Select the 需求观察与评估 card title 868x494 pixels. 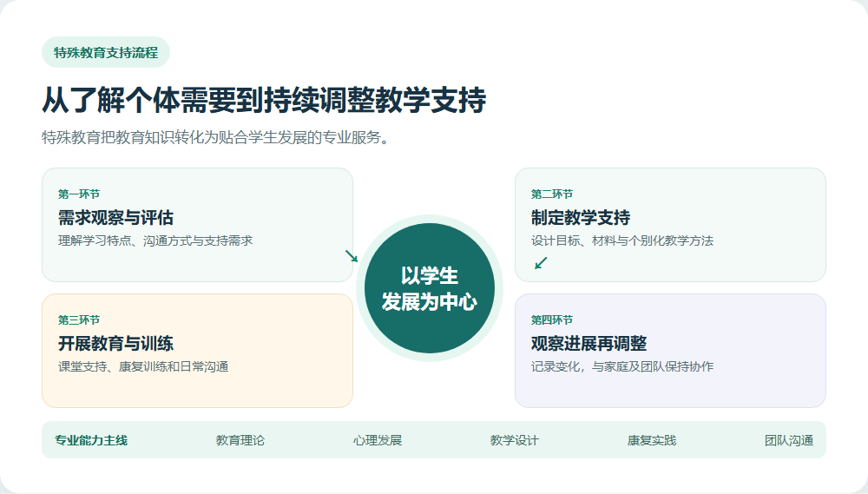tap(115, 218)
